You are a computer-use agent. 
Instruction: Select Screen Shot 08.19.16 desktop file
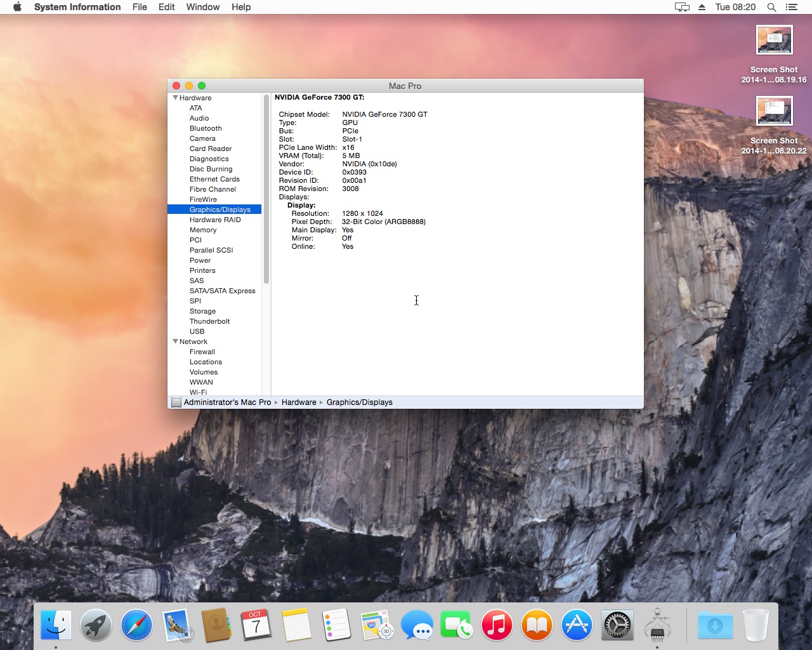point(774,53)
